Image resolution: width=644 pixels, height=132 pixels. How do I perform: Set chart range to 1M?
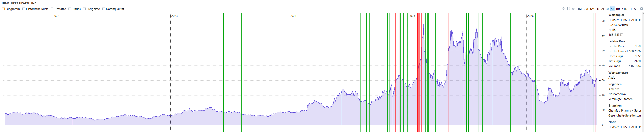pos(579,9)
